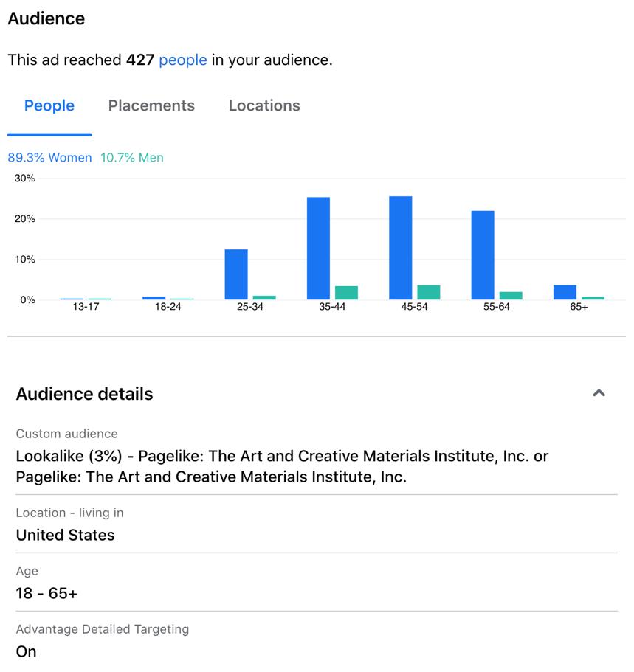Click the men bar for 45-54
The image size is (634, 672).
click(x=429, y=292)
